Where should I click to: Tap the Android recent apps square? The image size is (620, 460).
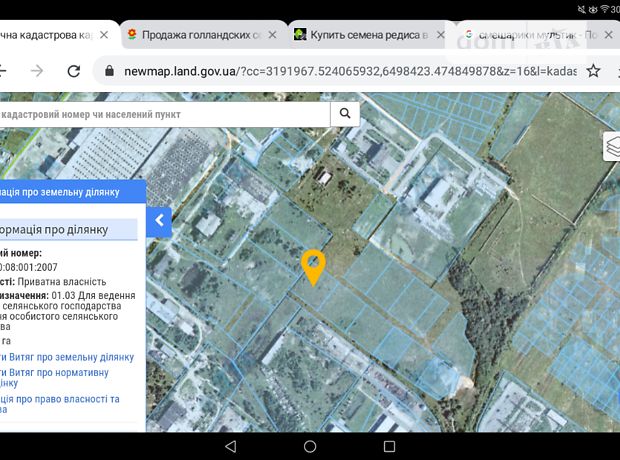(389, 447)
